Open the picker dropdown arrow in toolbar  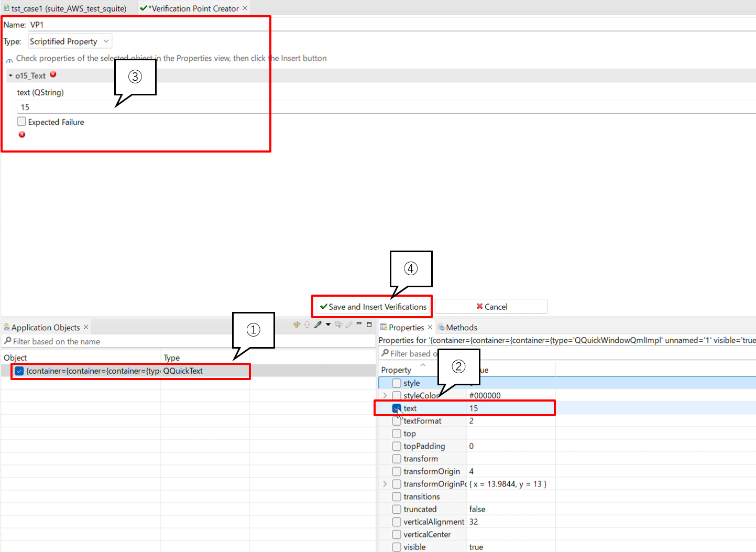[x=328, y=324]
